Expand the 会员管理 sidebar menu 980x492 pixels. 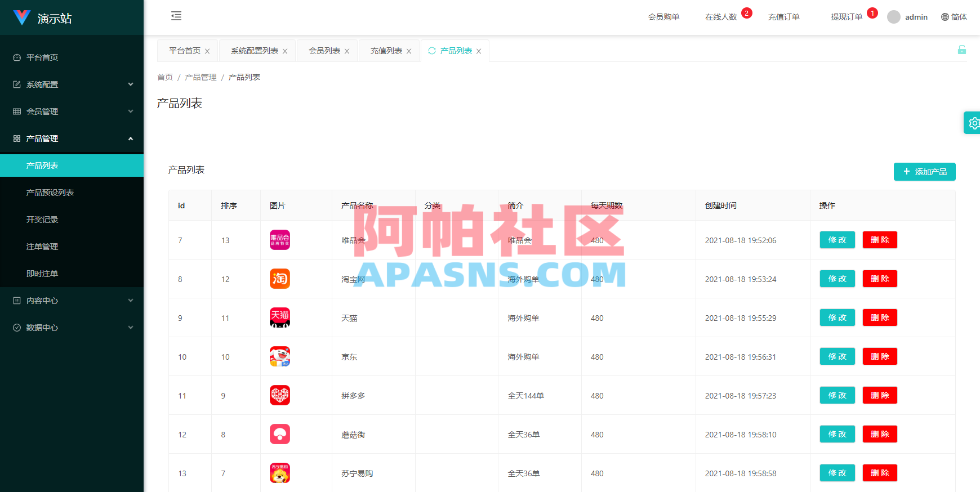pos(72,111)
